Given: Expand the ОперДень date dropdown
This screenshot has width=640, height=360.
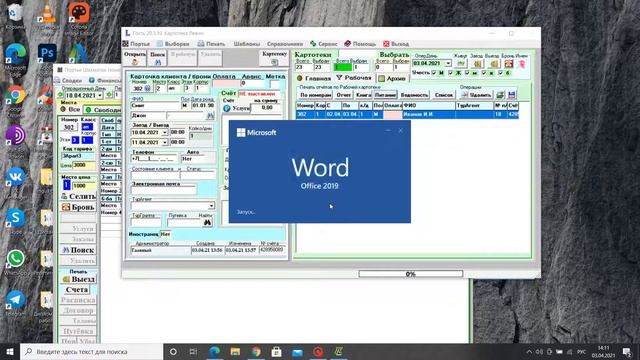Looking at the screenshot, I should (x=448, y=63).
